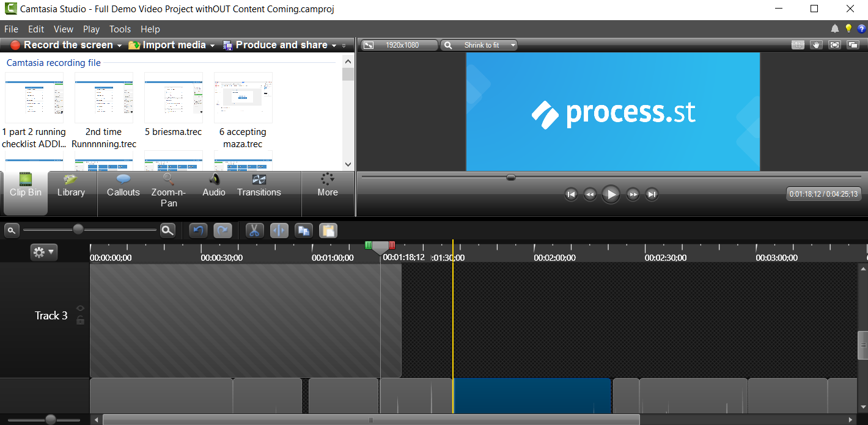Click the timeline zoom out magnifier

[12, 230]
